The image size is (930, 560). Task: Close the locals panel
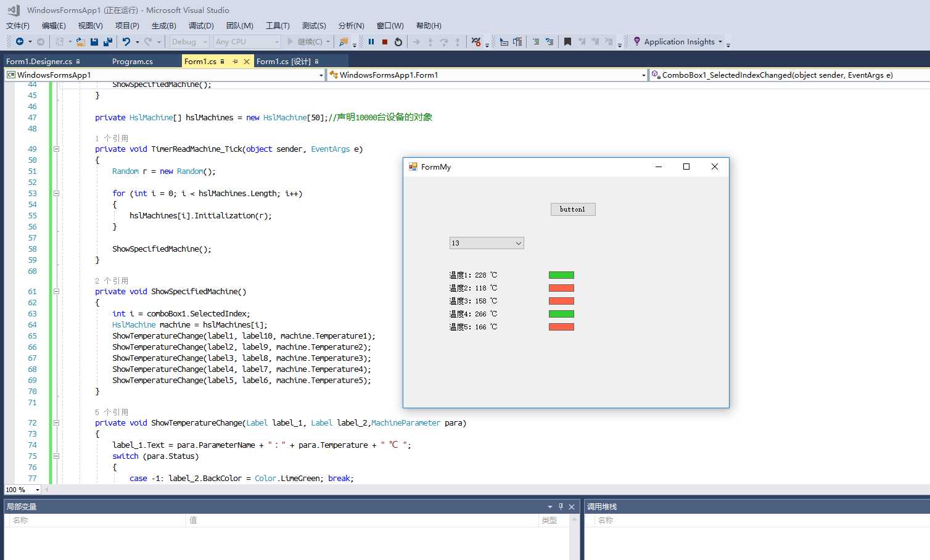click(x=572, y=507)
